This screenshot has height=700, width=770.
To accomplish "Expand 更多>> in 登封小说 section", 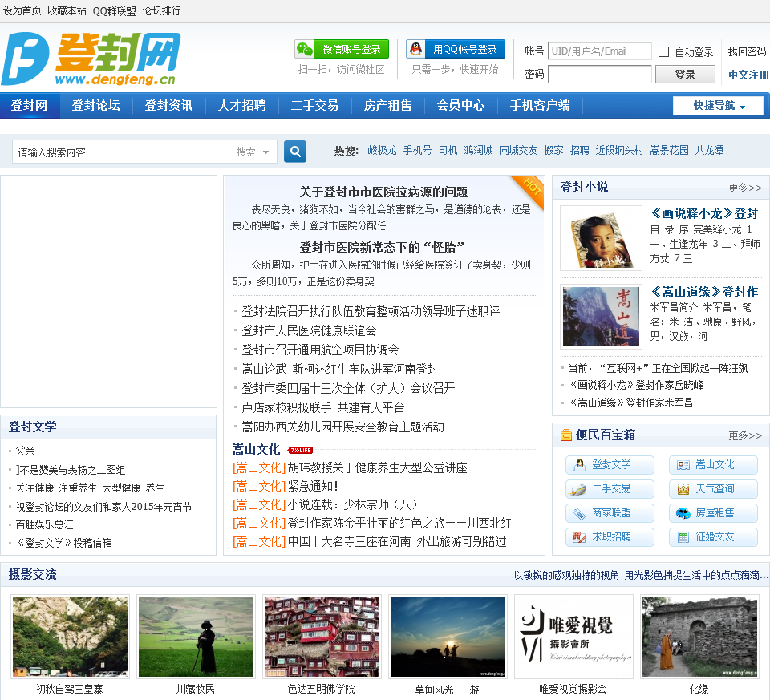I will [744, 188].
